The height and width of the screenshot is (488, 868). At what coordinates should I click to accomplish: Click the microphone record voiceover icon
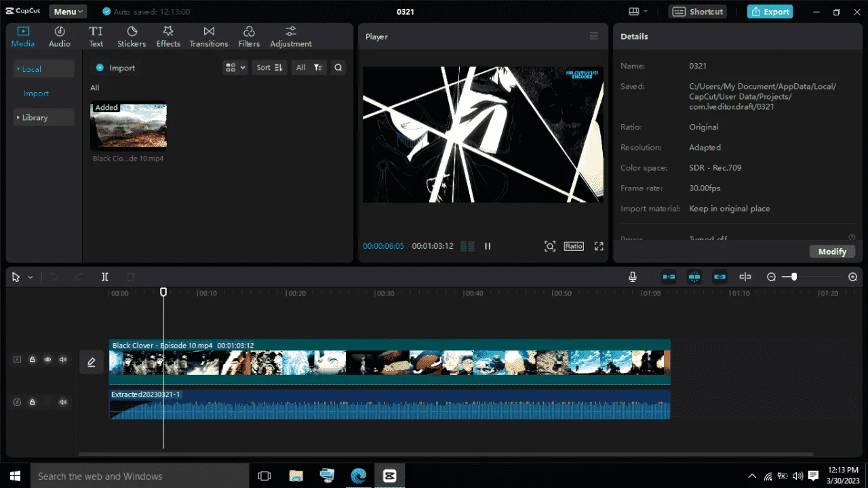coord(633,277)
